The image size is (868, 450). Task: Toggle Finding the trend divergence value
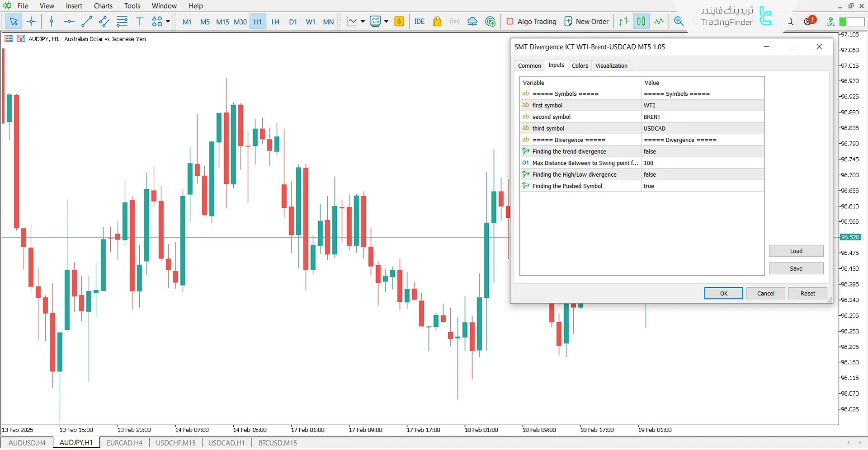pos(703,151)
